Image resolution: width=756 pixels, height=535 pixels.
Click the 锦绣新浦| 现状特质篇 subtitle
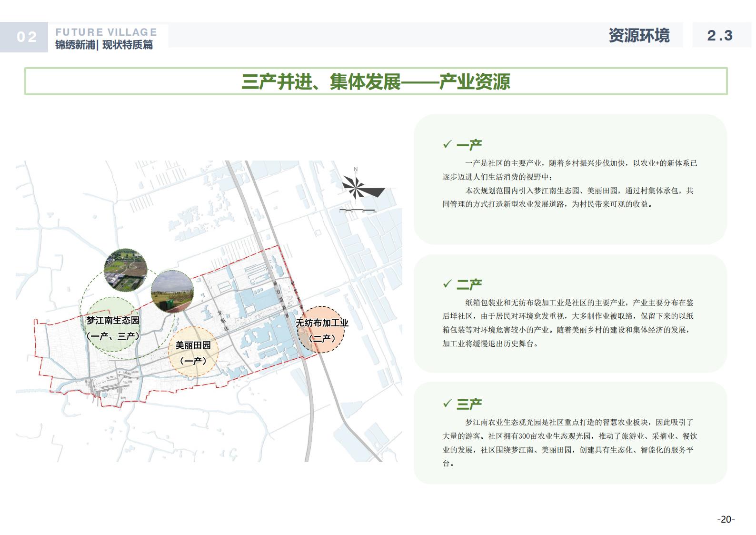pos(104,45)
